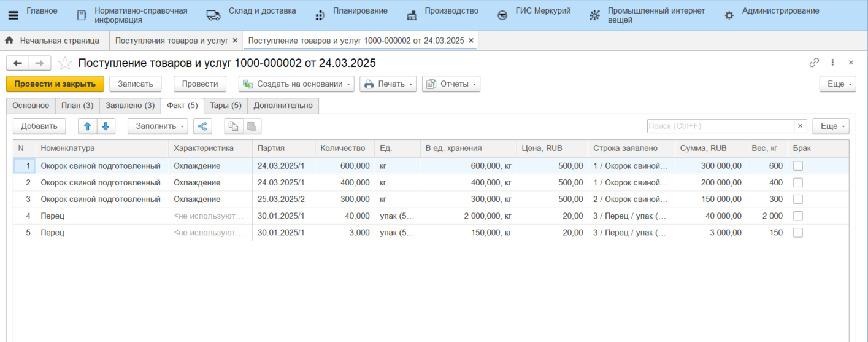Viewport: 868px width, 342px height.
Task: Open the Печать dropdown menu
Action: pyautogui.click(x=388, y=84)
